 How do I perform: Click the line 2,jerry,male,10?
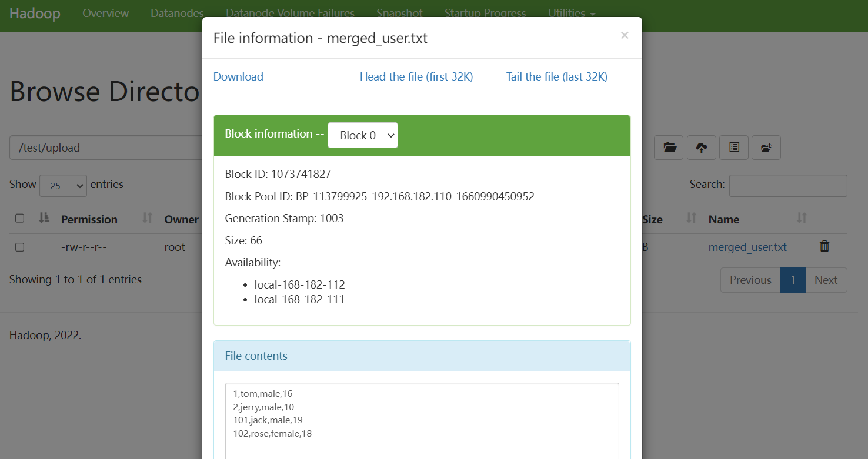[264, 407]
